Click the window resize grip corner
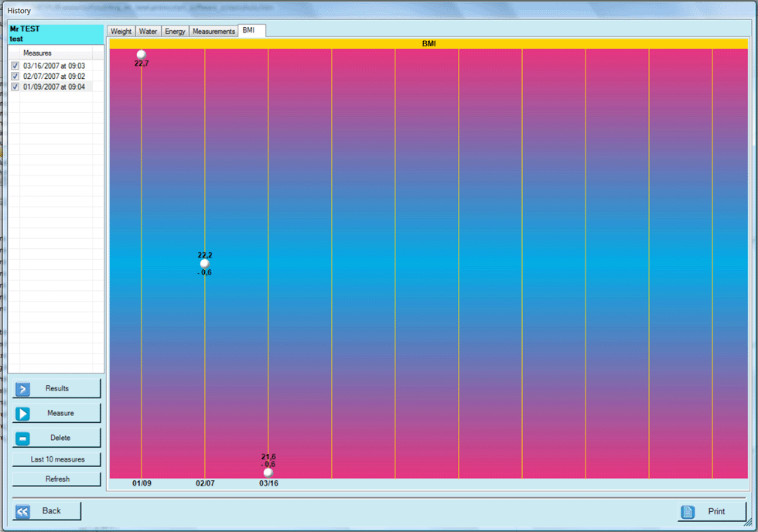The image size is (758, 532). tap(748, 523)
